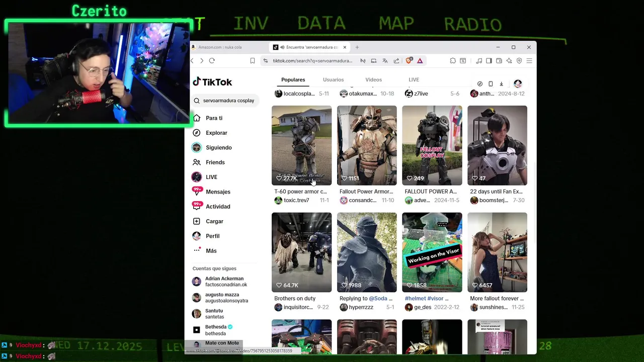The image size is (644, 362).
Task: Open consandc... author link
Action: [358, 200]
